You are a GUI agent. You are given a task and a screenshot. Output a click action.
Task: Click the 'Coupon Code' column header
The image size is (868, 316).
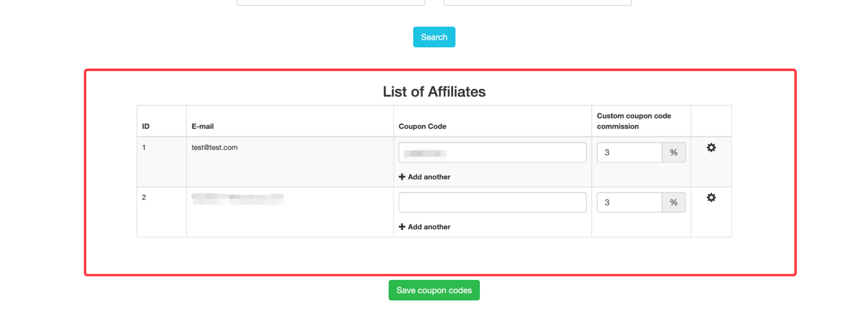click(422, 126)
